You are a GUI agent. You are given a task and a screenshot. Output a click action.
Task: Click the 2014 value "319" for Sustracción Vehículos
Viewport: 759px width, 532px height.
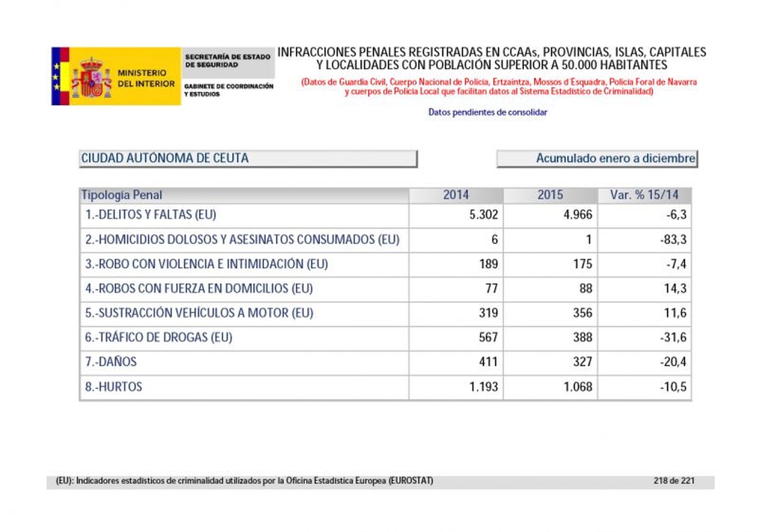point(488,313)
